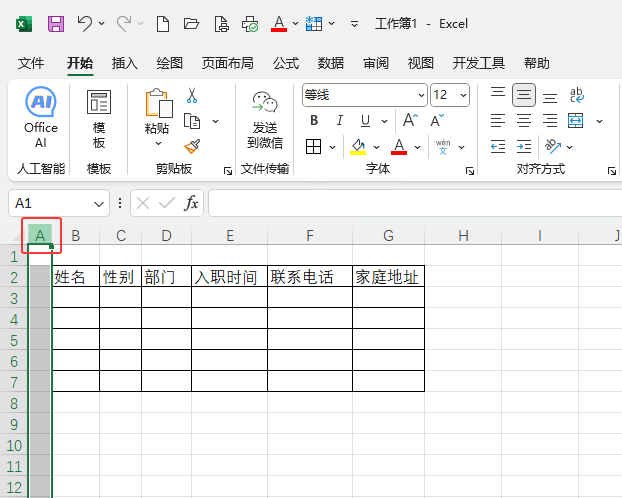Decrease indent icon
This screenshot has height=498, width=622.
click(498, 147)
